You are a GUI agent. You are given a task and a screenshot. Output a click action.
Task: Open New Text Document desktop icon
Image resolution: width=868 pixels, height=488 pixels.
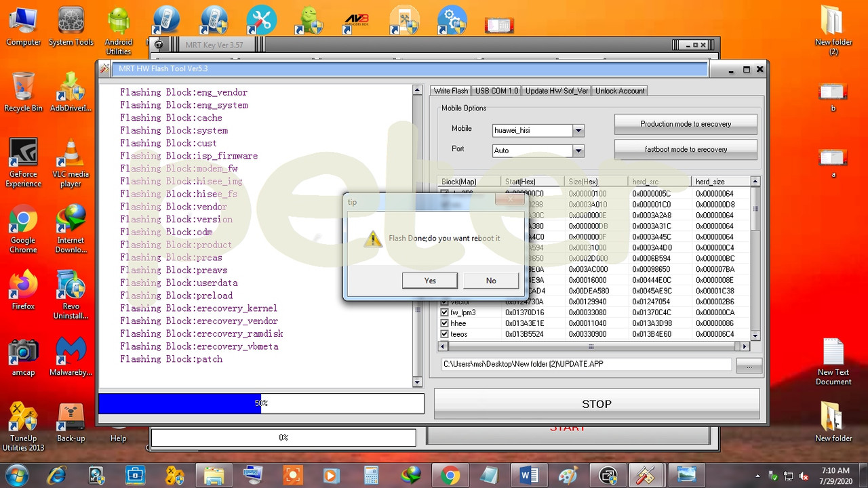click(833, 361)
